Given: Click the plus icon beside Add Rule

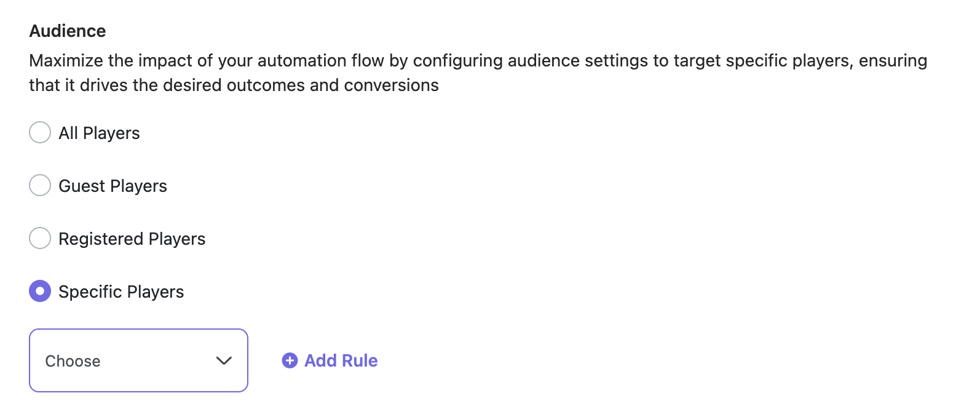Looking at the screenshot, I should pos(290,360).
